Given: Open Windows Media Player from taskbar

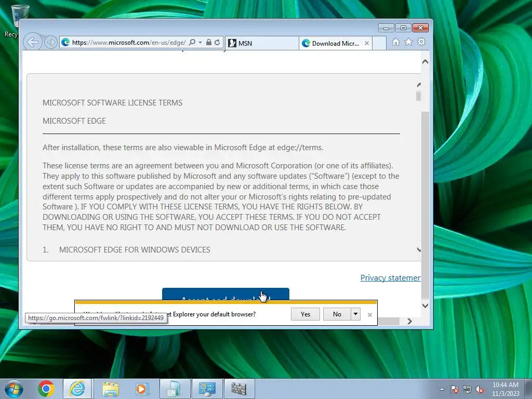Looking at the screenshot, I should (x=142, y=389).
